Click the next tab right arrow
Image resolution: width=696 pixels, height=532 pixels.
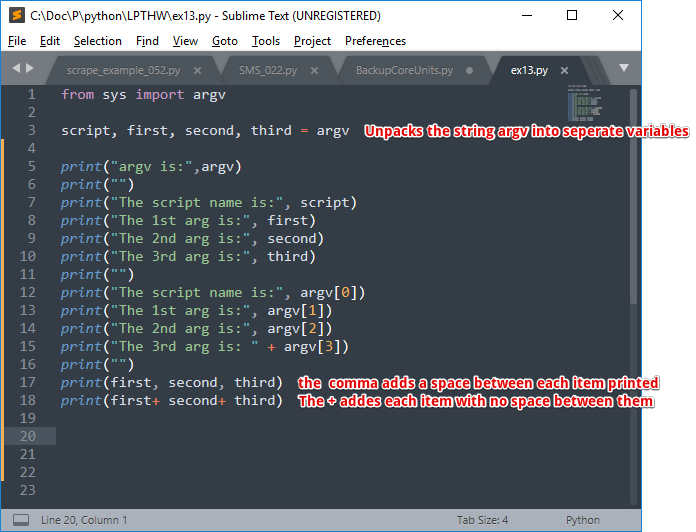(30, 68)
